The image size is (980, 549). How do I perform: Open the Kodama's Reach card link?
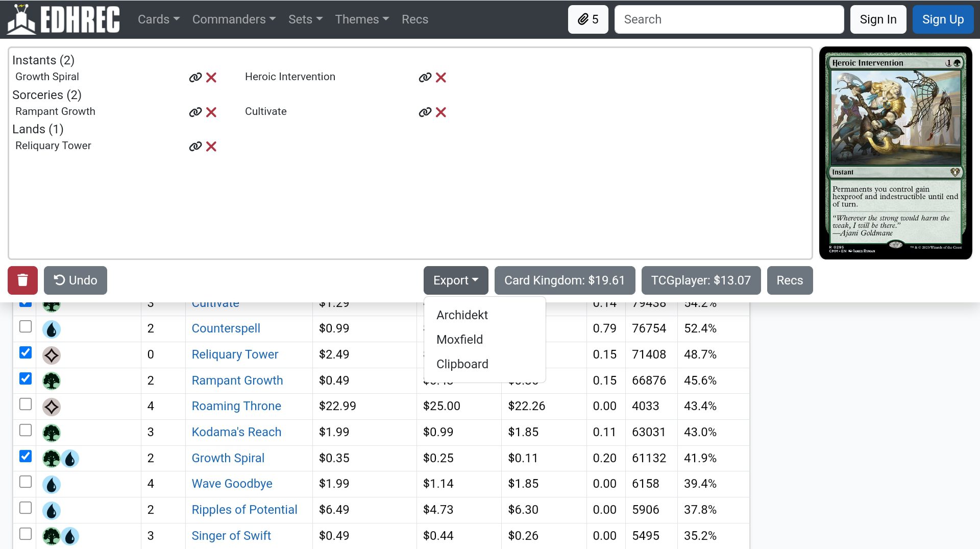tap(236, 432)
